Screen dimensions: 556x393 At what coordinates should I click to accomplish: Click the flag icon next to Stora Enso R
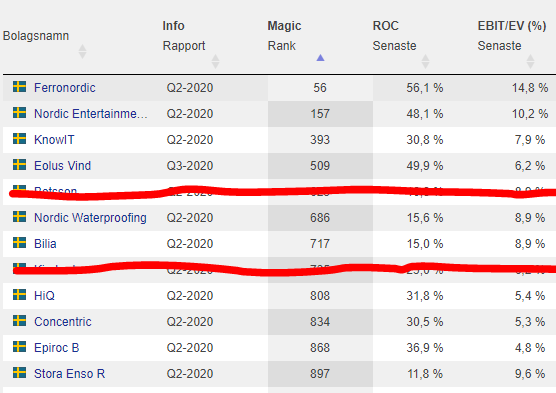[x=20, y=372]
